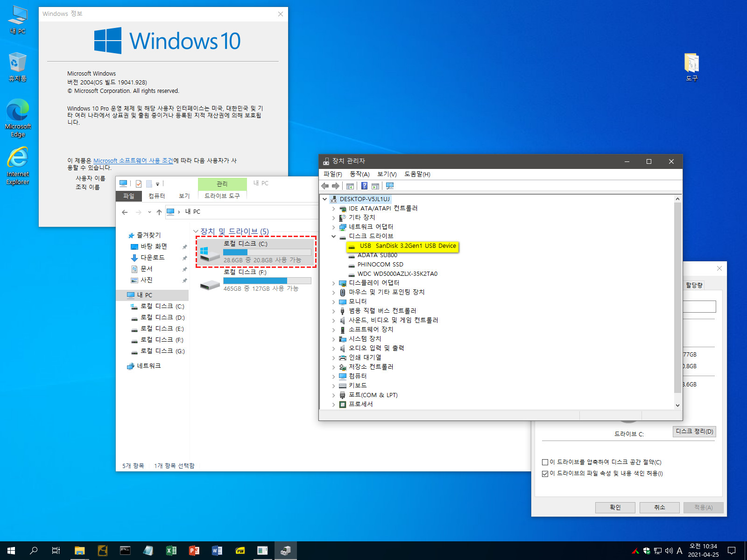Switch to 드라이브 도구 ribbon tab
747x560 pixels.
click(x=222, y=196)
